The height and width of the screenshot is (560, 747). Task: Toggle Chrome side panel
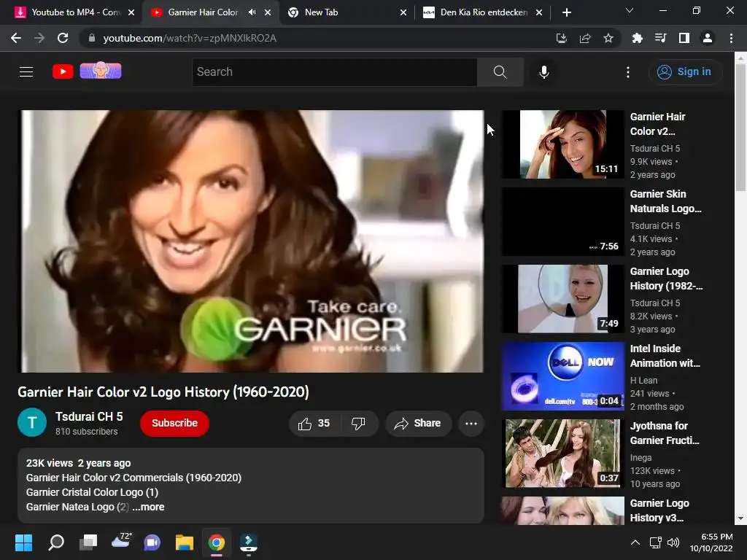tap(684, 38)
